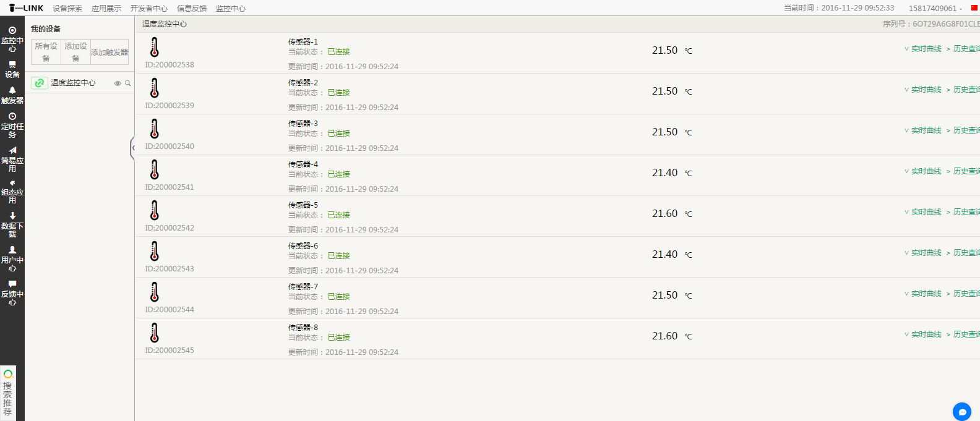Collapse the device panel with the arrow handle
This screenshot has height=421, width=980.
point(132,148)
